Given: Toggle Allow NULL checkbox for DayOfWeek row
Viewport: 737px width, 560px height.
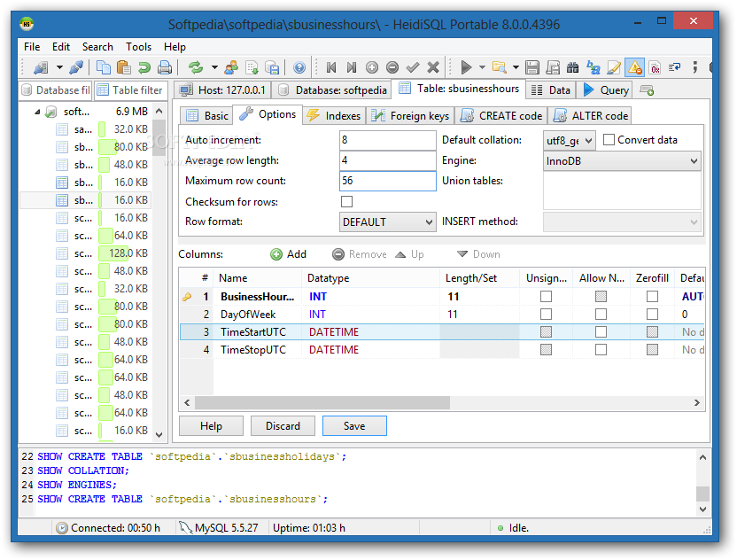Looking at the screenshot, I should pos(601,314).
